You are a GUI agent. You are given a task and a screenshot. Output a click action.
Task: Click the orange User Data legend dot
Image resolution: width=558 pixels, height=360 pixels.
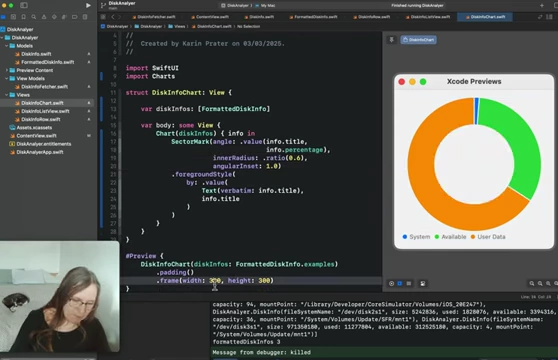pos(473,237)
